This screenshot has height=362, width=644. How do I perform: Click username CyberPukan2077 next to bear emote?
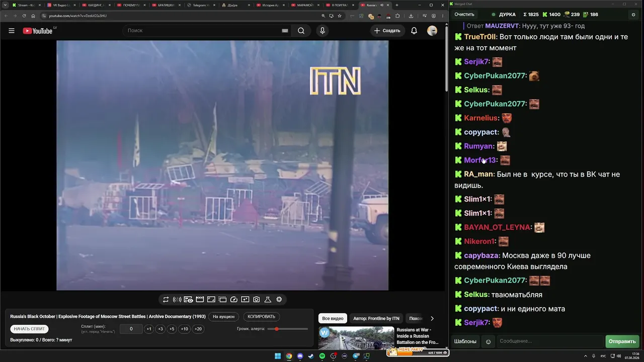point(495,76)
